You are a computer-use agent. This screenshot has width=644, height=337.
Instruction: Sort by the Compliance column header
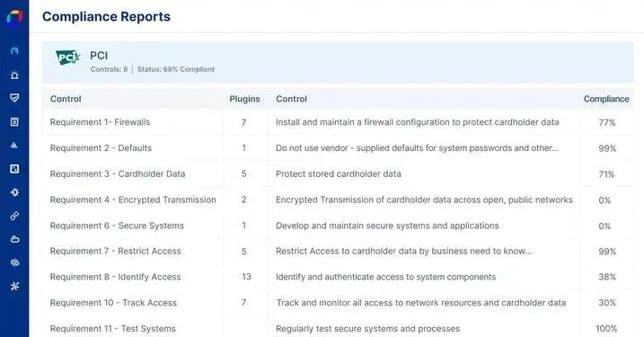click(x=606, y=99)
